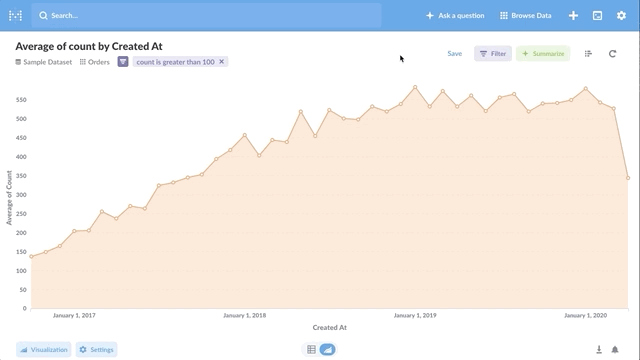The image size is (640, 360).
Task: Edit the count is greater than 100 filter
Action: [176, 62]
